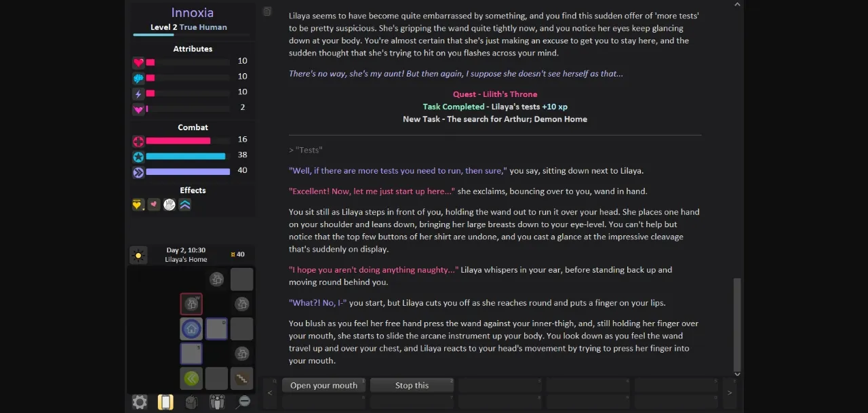Image resolution: width=868 pixels, height=413 pixels.
Task: Click the copy content icon near text
Action: point(267,12)
